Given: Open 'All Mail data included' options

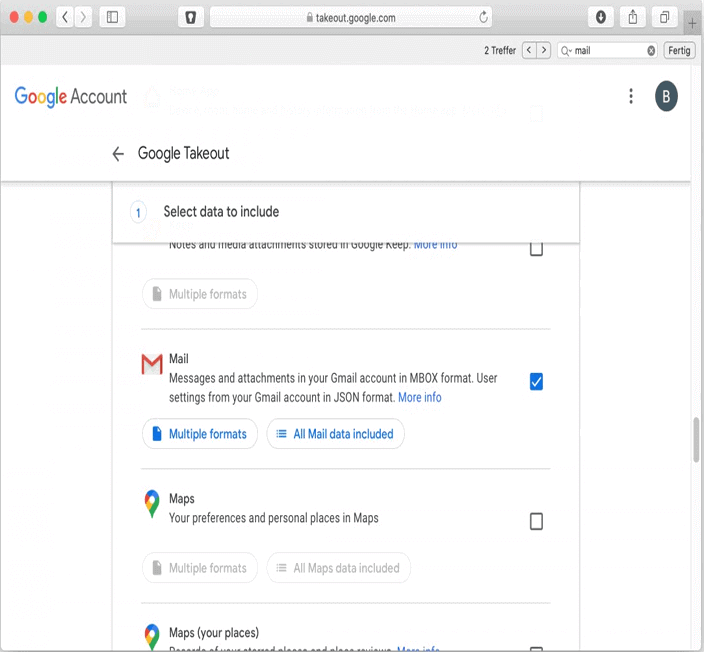Looking at the screenshot, I should click(335, 434).
